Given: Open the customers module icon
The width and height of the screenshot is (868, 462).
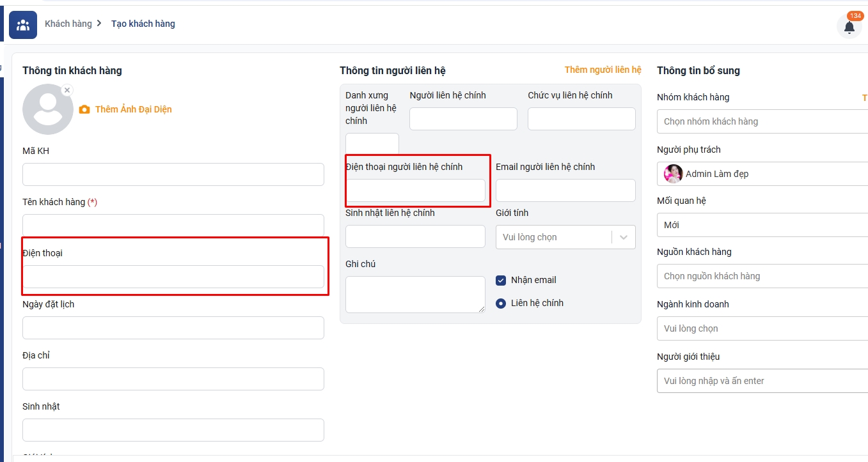Looking at the screenshot, I should tap(23, 25).
